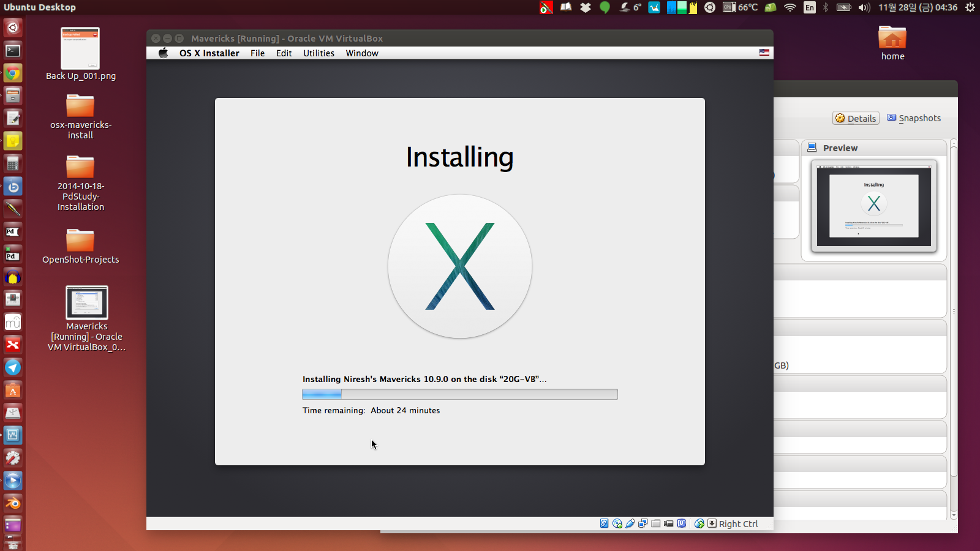Open Ubuntu Software Center in the launcher
Screen dimensions: 980x551
click(13, 390)
